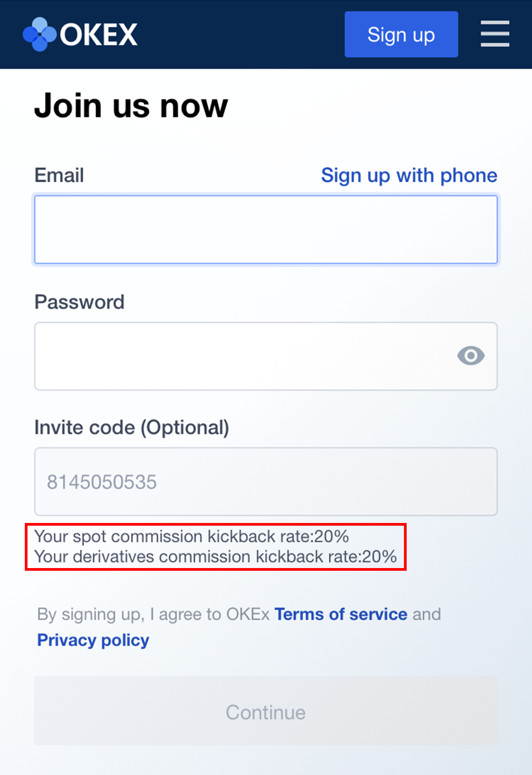Toggle password visibility eye icon
The image size is (532, 775).
pyautogui.click(x=471, y=356)
